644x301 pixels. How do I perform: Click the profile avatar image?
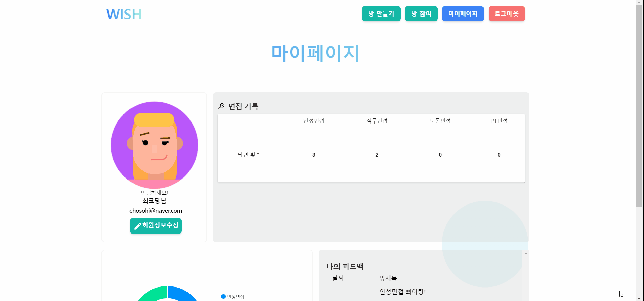(x=154, y=145)
